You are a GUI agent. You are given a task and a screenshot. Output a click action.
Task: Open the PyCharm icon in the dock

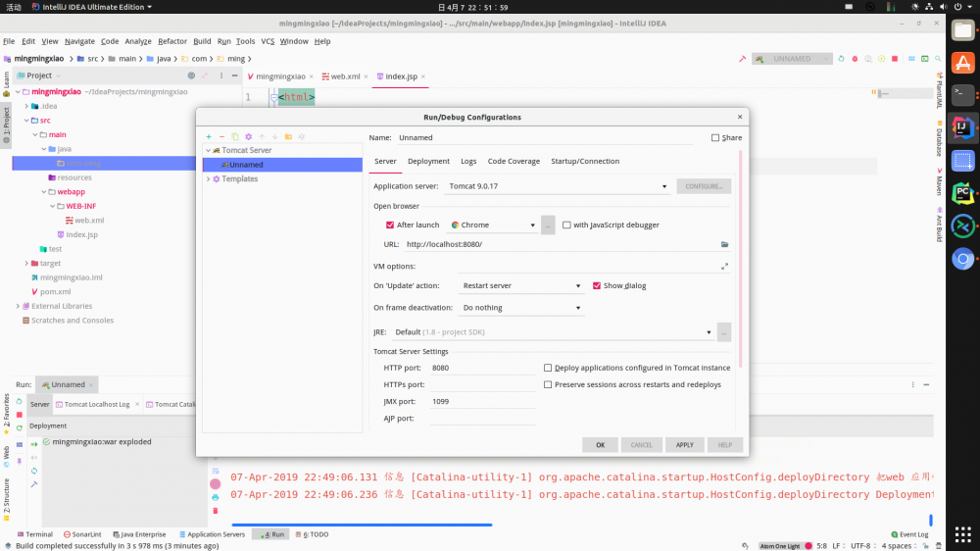(962, 193)
